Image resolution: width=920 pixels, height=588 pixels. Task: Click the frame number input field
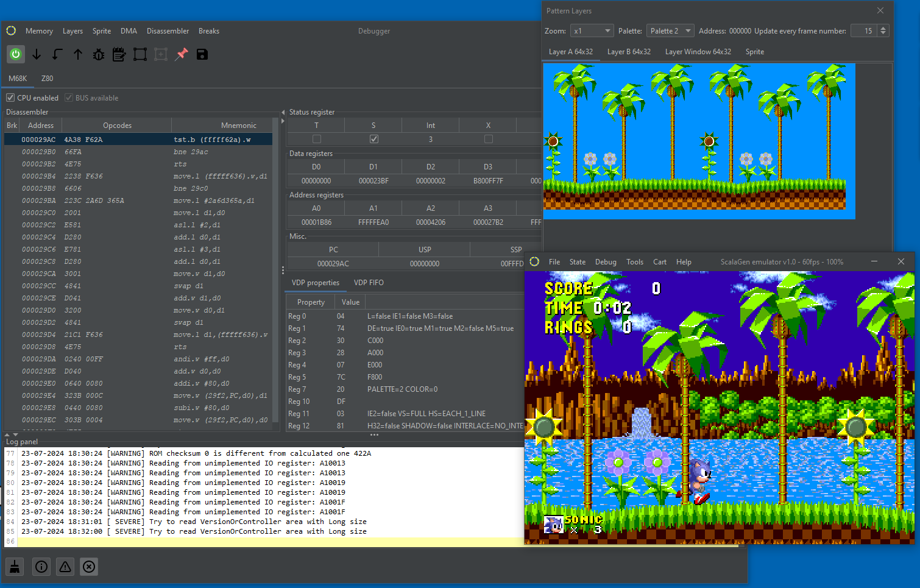[x=864, y=30]
